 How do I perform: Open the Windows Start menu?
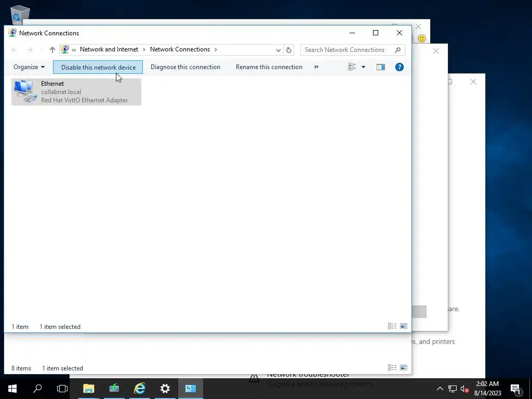[x=12, y=389]
